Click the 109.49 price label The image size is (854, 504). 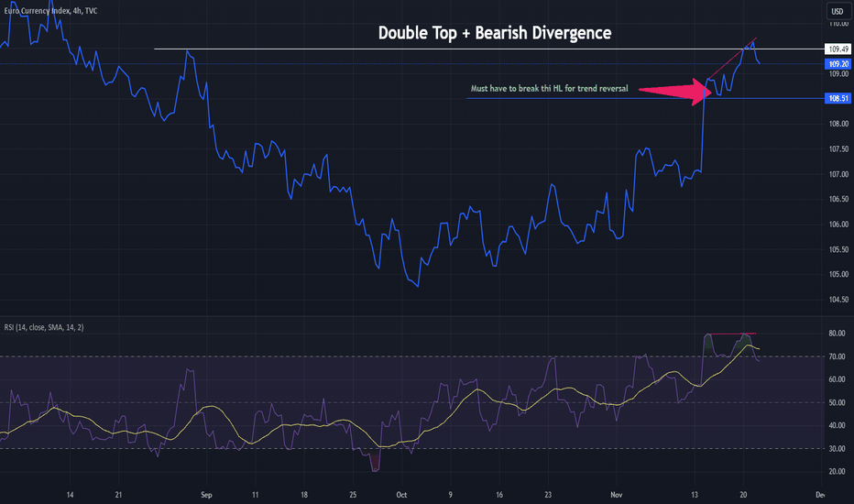(x=838, y=49)
